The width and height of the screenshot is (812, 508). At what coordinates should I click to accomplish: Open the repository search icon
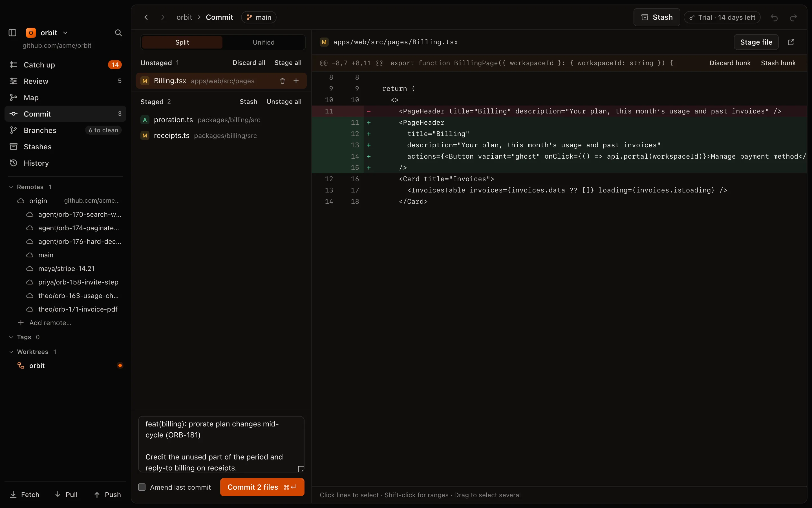click(118, 32)
